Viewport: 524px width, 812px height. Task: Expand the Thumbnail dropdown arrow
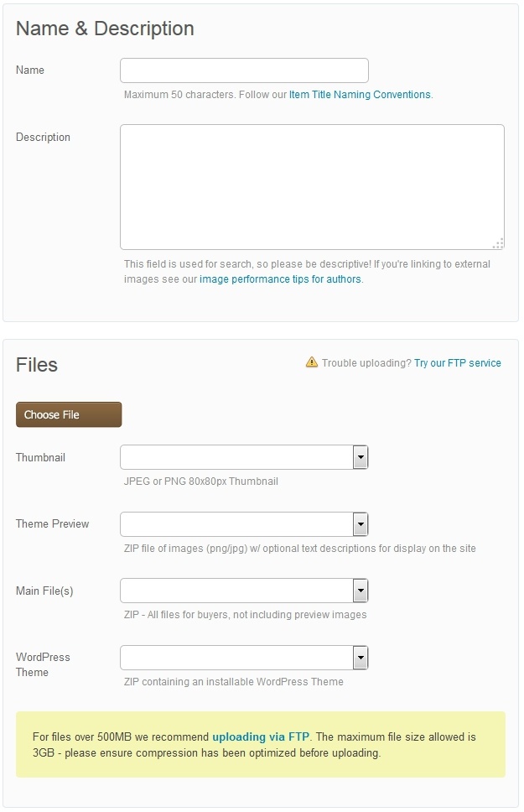(361, 458)
